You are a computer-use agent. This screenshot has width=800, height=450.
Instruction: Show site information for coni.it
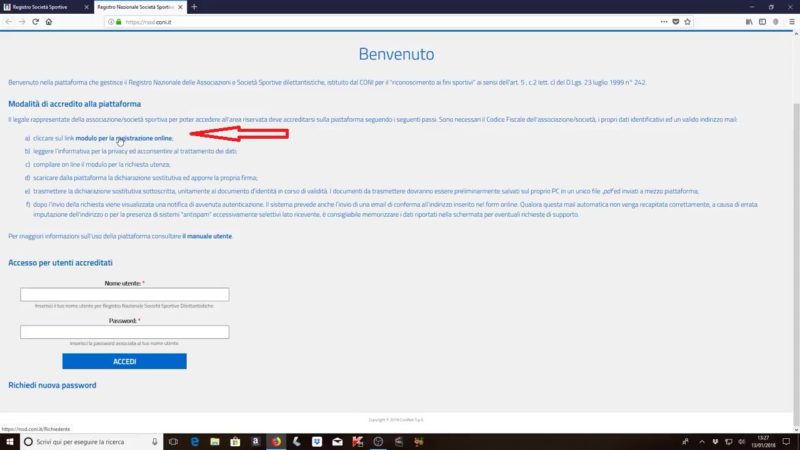coord(111,22)
